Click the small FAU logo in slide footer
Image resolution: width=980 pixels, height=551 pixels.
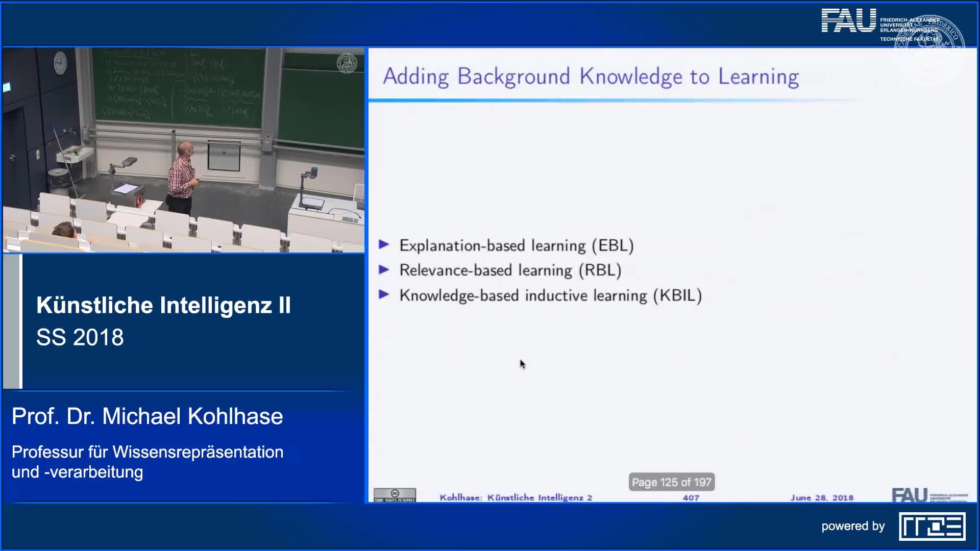coord(910,494)
